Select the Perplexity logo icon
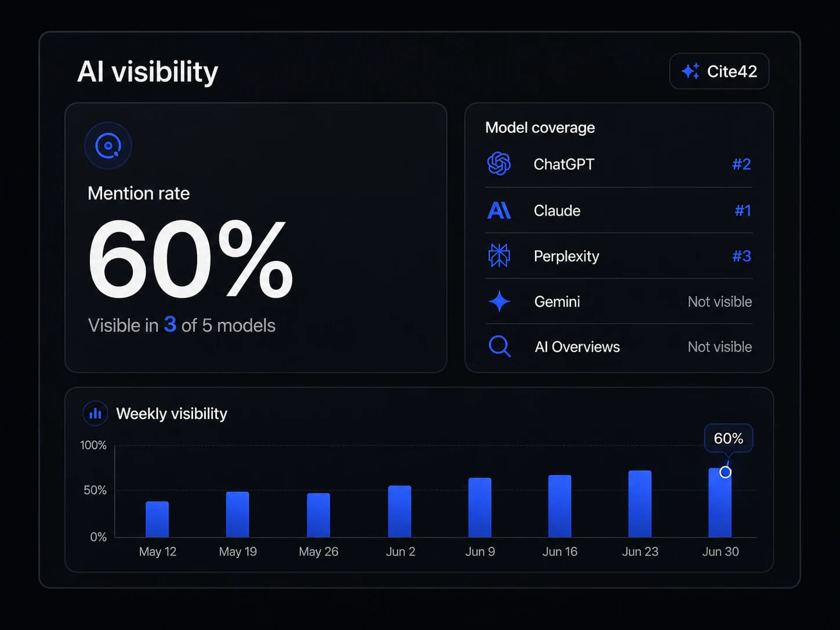Image resolution: width=840 pixels, height=630 pixels. pos(499,256)
